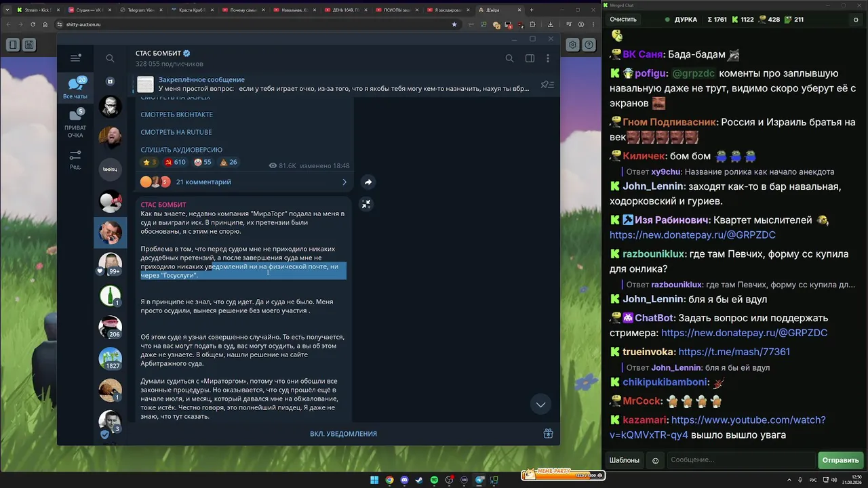
Task: Focus the Сообщение... chat input field
Action: 741,460
